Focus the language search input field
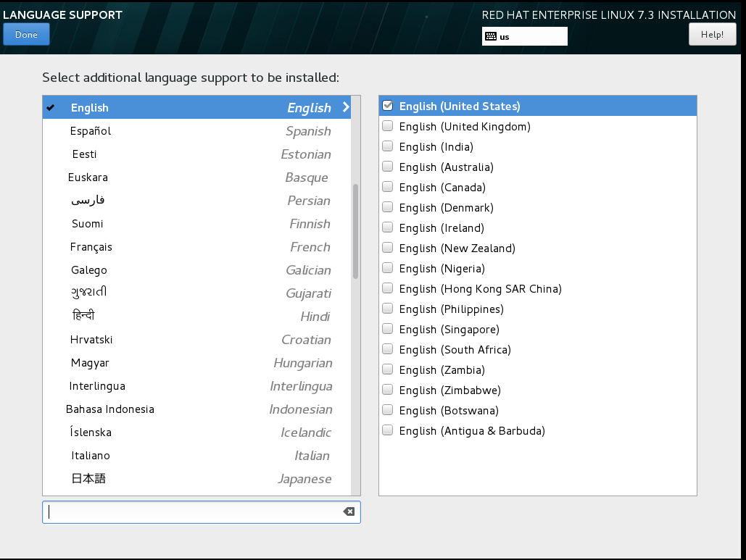 coord(202,512)
